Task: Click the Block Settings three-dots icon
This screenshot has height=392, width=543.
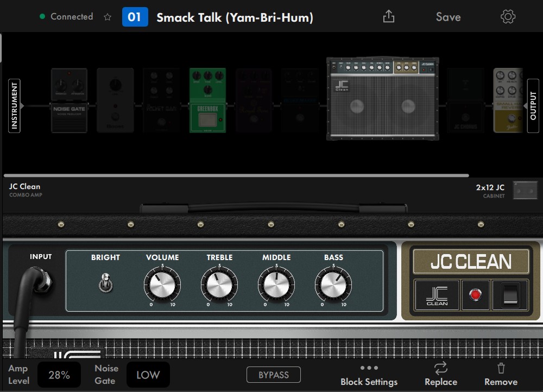Action: coord(369,368)
